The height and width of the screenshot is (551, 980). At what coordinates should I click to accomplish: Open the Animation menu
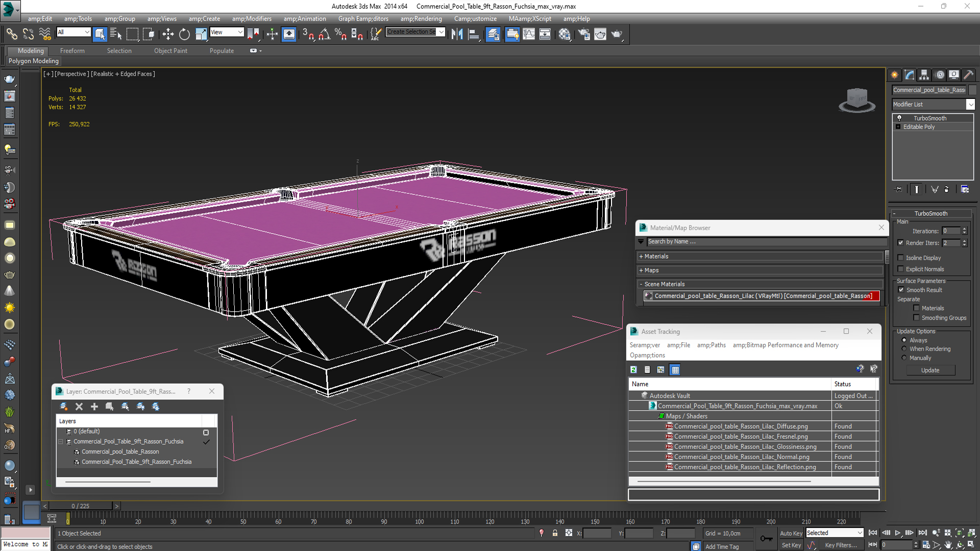tap(305, 19)
